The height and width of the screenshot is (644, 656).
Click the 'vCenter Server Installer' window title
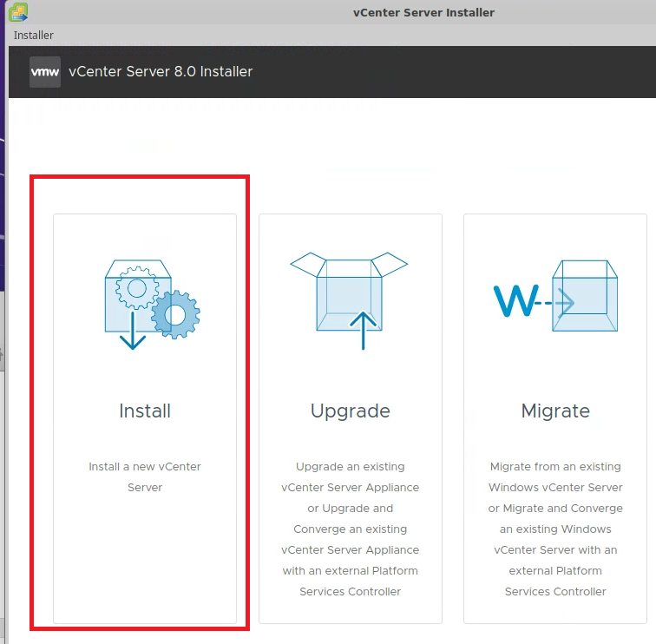423,12
